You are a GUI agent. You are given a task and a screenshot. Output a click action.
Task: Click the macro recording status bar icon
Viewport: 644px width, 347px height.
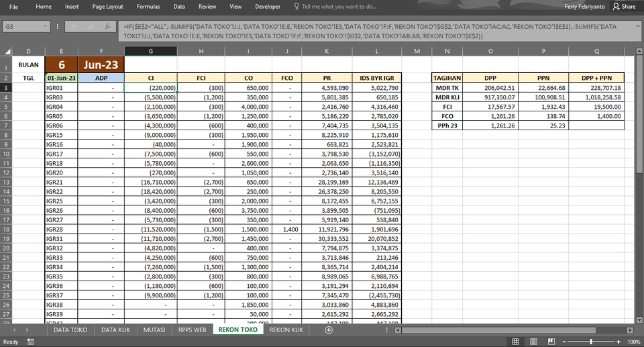point(30,342)
